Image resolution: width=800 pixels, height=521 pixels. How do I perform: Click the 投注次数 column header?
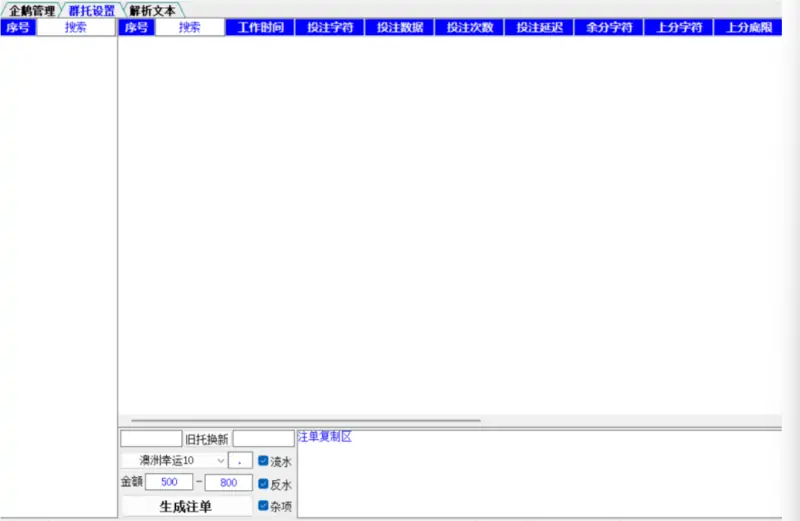pyautogui.click(x=470, y=28)
